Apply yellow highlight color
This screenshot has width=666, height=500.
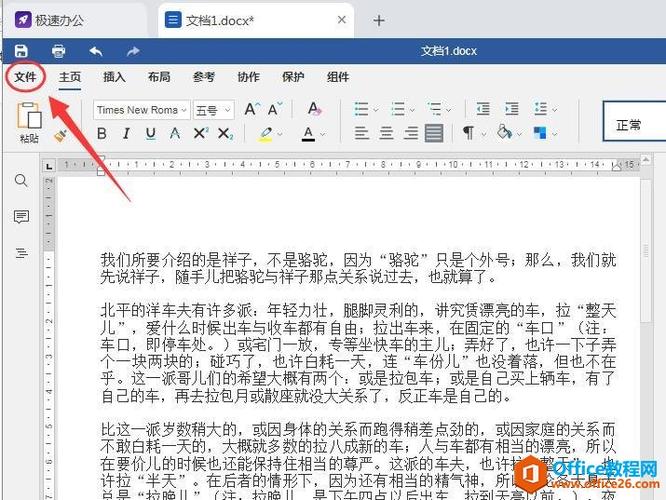tap(266, 134)
